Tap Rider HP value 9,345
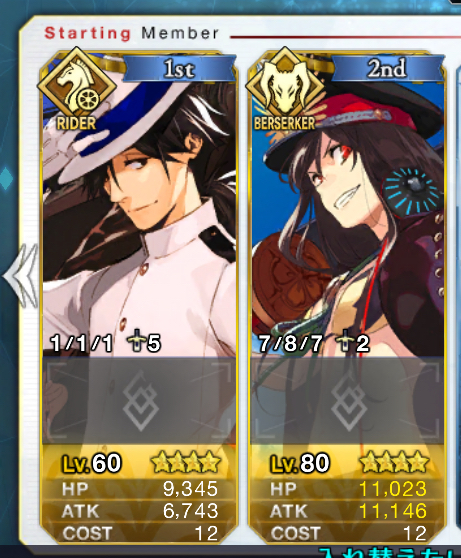 click(x=190, y=489)
